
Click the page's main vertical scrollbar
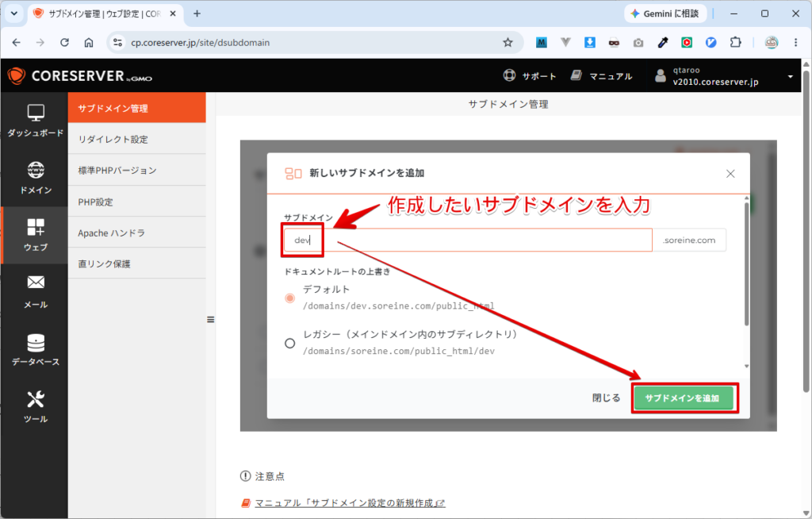tap(806, 231)
